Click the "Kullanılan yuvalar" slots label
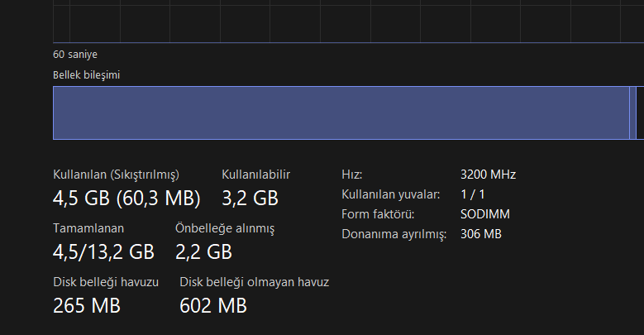The height and width of the screenshot is (335, 644). click(x=390, y=194)
